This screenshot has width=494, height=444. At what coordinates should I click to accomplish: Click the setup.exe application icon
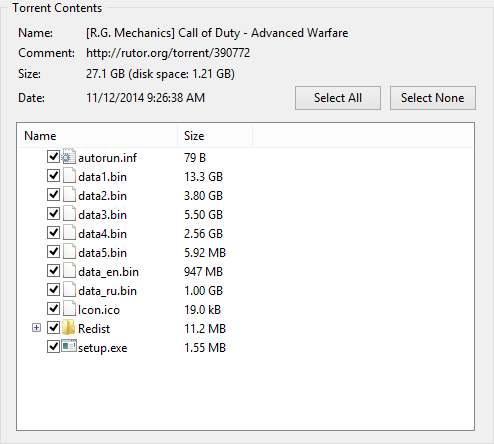click(69, 346)
